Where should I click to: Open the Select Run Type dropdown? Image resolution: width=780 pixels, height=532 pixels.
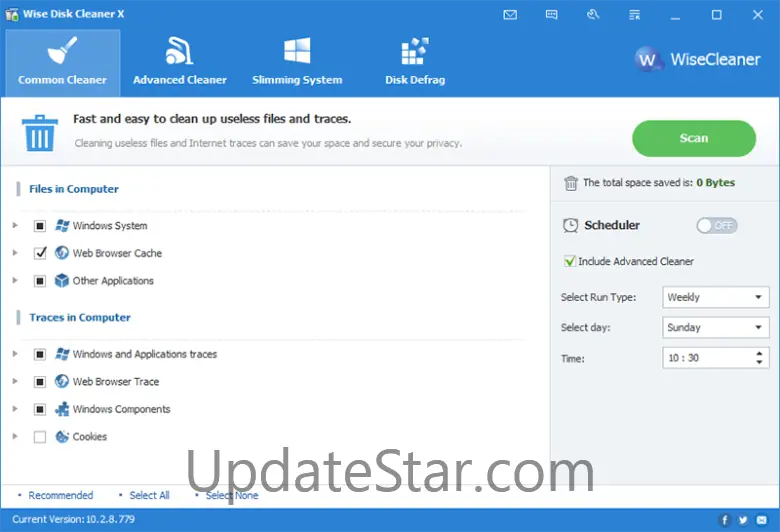pyautogui.click(x=715, y=297)
